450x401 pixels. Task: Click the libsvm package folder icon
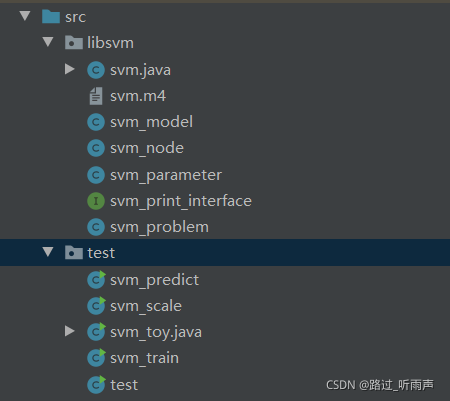click(74, 43)
